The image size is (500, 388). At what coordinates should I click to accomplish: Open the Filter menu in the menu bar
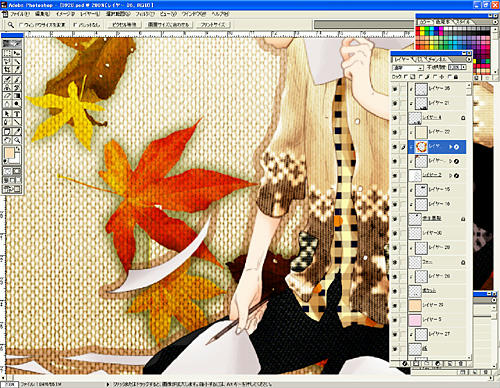tap(145, 14)
